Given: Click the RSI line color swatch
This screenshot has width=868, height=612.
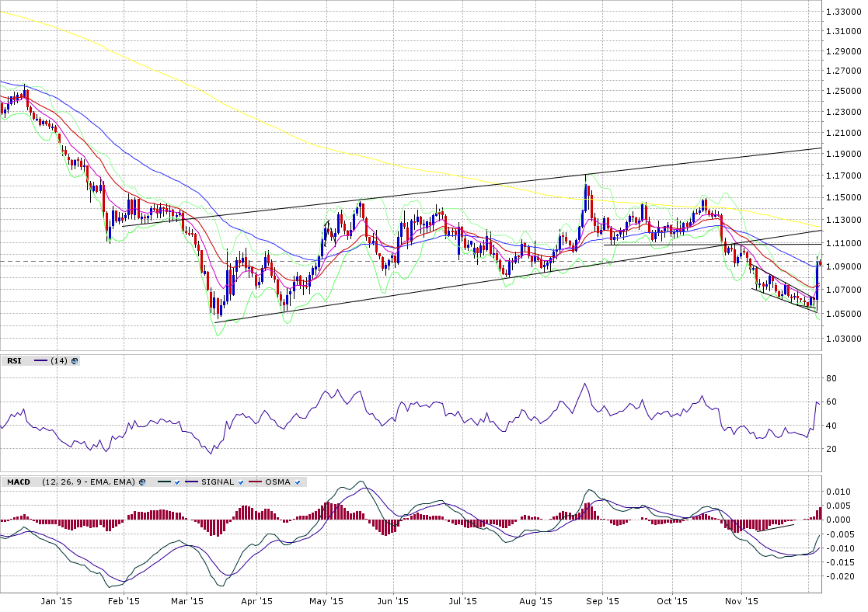Looking at the screenshot, I should [40, 360].
